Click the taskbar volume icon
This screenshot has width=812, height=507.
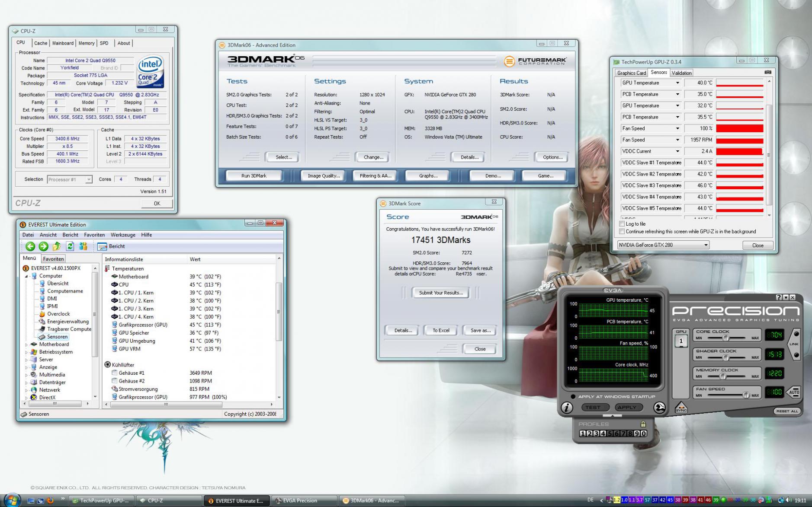coord(789,500)
